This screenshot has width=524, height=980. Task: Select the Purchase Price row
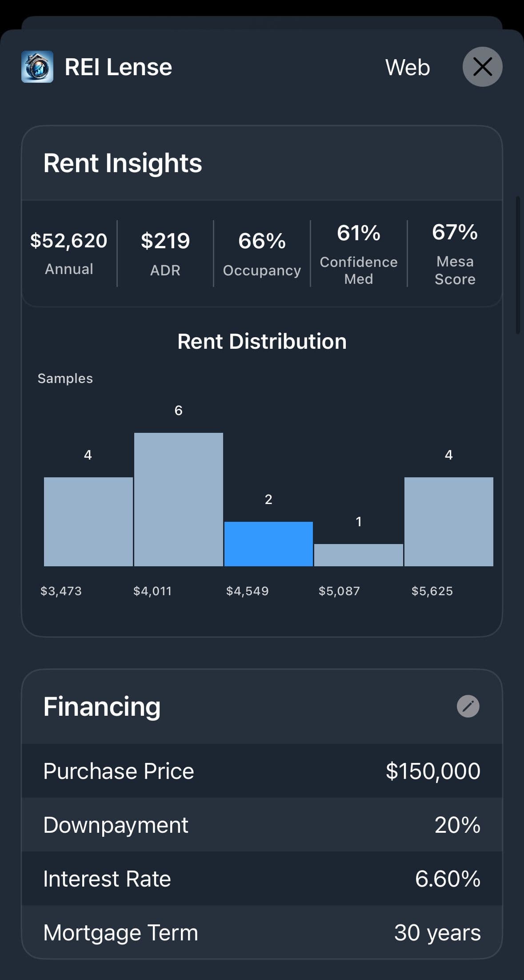pyautogui.click(x=262, y=771)
